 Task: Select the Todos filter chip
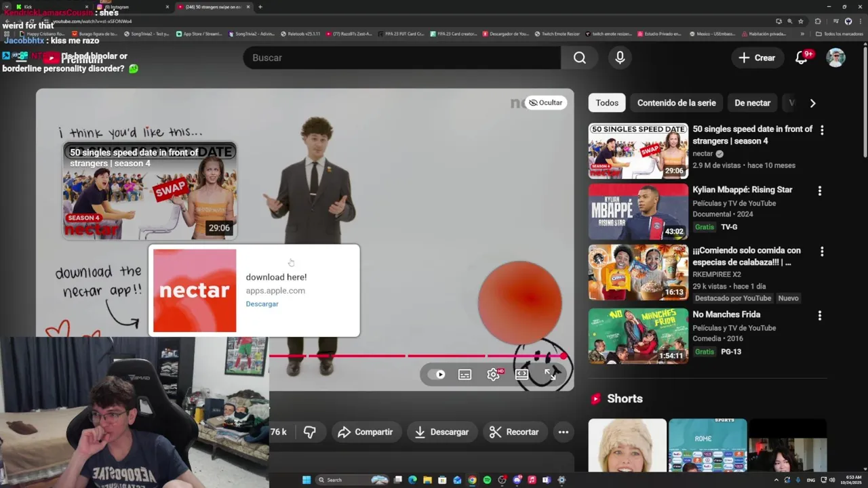pyautogui.click(x=607, y=103)
